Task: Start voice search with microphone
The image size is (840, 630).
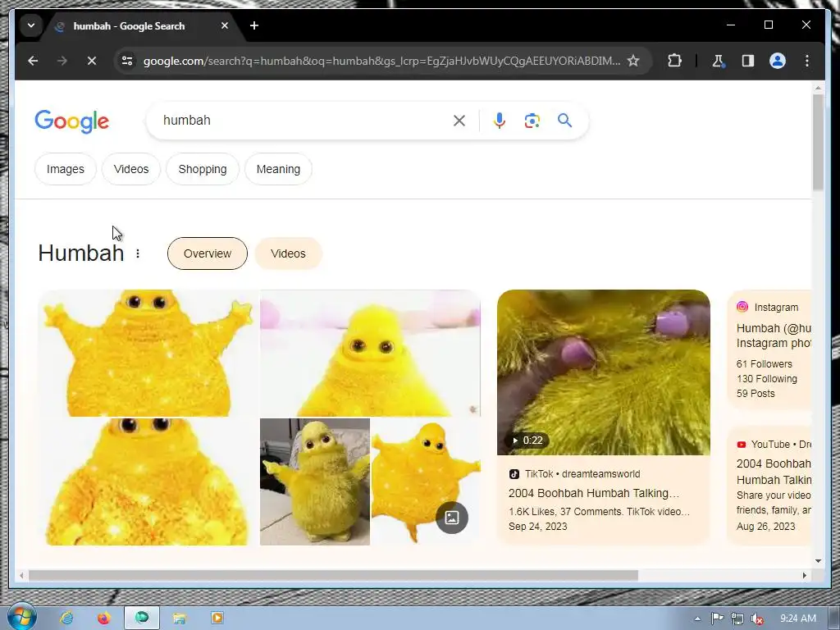Action: (500, 121)
